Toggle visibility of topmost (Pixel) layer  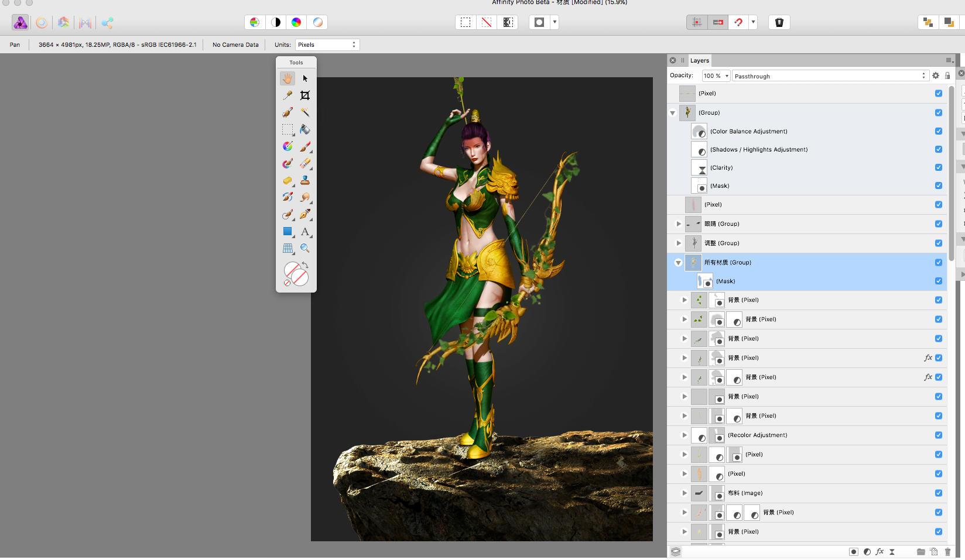(x=939, y=93)
